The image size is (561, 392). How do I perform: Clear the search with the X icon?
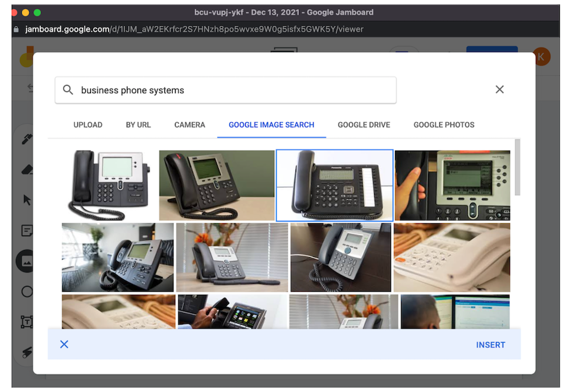click(499, 90)
